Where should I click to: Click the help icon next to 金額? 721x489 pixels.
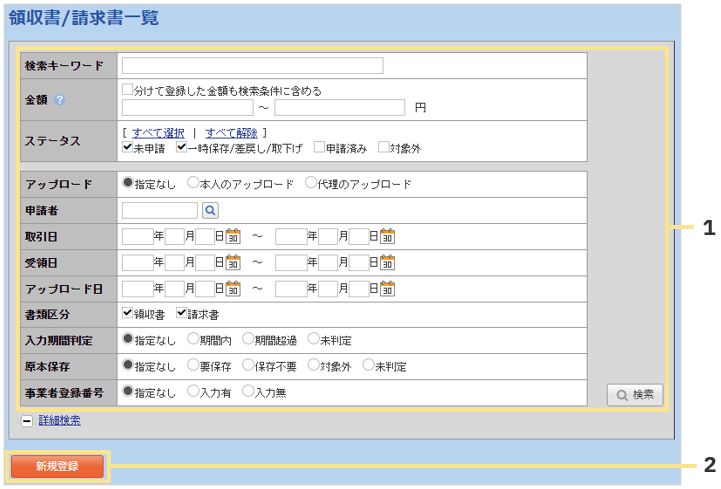pos(60,100)
